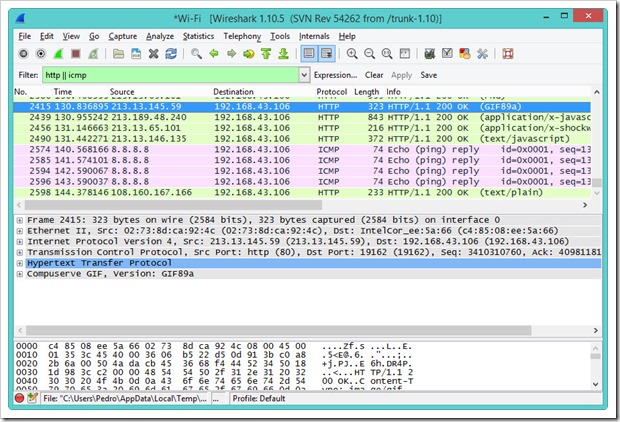
Task: Open the Tools menu
Action: (x=280, y=36)
